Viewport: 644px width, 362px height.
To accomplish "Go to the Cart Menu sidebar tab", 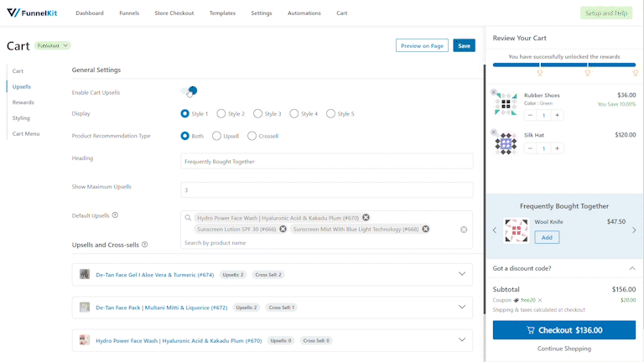I will pos(26,133).
